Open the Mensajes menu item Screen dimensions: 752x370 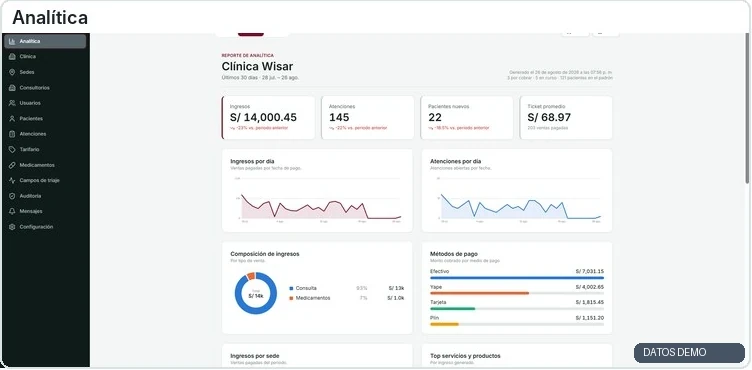[45, 211]
